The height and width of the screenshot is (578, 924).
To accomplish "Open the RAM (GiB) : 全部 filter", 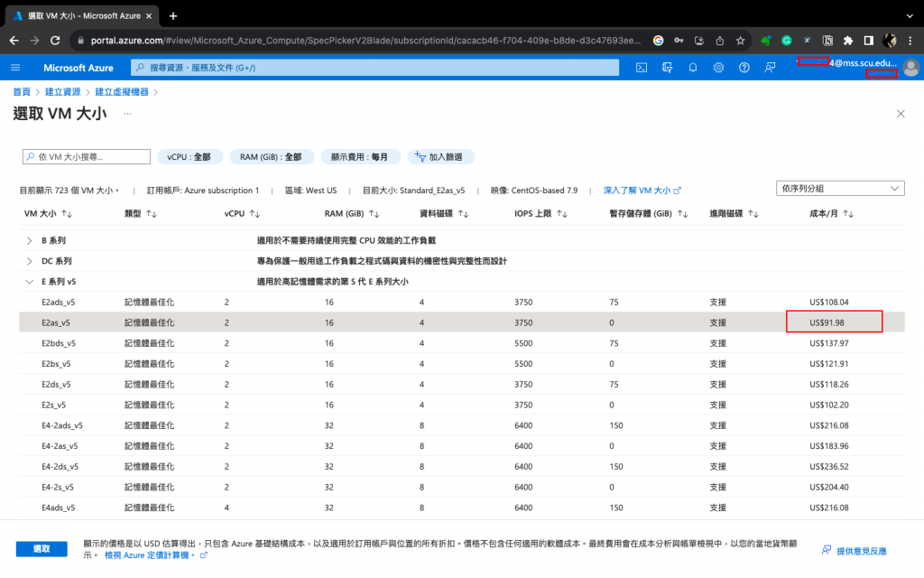I will pos(271,157).
